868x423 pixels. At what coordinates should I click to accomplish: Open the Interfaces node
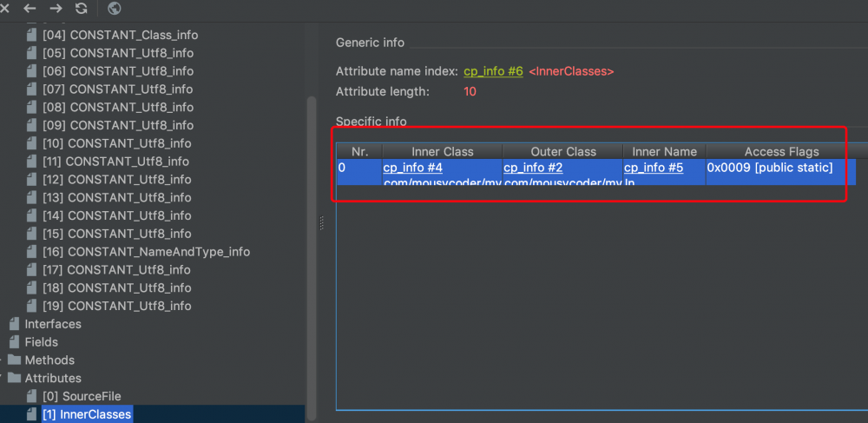click(53, 324)
